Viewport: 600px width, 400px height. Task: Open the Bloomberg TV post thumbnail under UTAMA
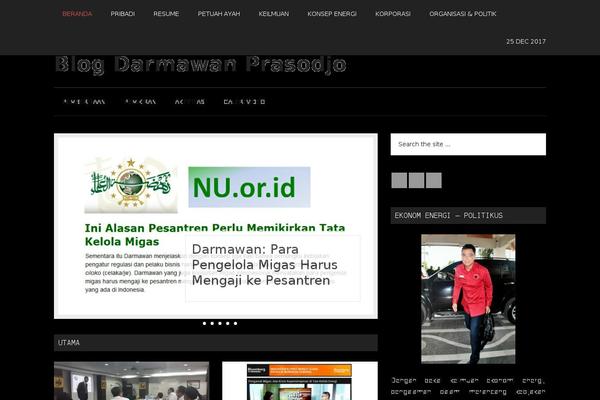pos(300,381)
